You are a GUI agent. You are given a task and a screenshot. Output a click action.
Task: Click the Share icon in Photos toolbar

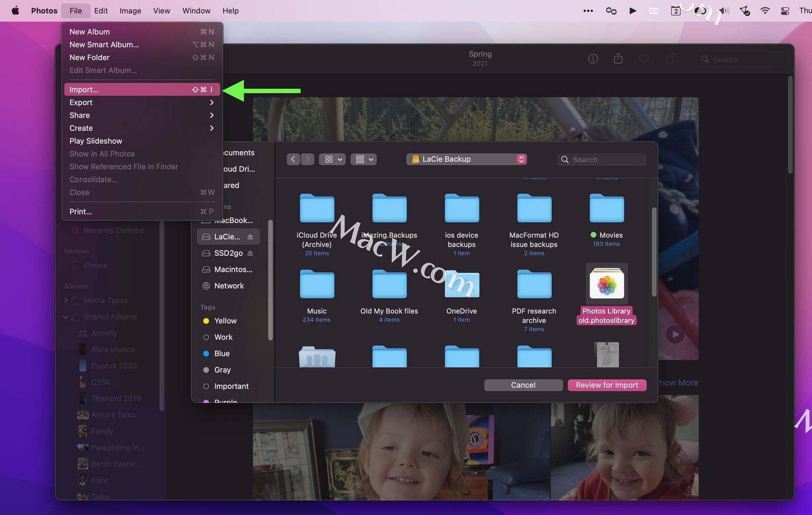pyautogui.click(x=618, y=58)
